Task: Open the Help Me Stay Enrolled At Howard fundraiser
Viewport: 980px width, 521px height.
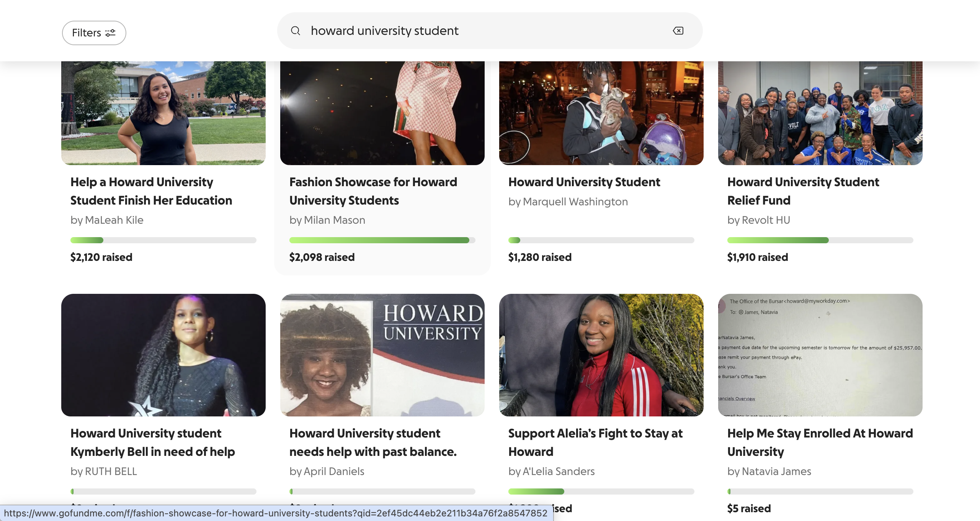Action: (820, 442)
